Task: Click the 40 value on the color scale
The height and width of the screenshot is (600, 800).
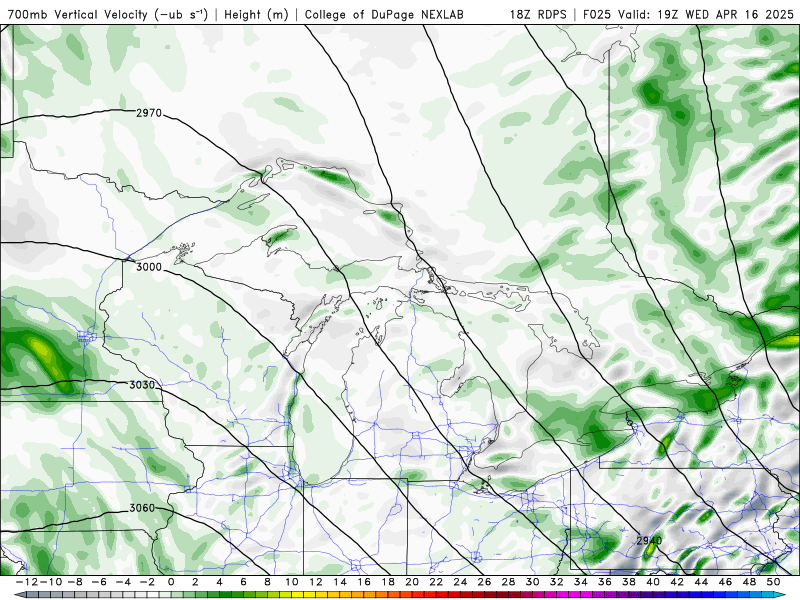Action: [653, 582]
